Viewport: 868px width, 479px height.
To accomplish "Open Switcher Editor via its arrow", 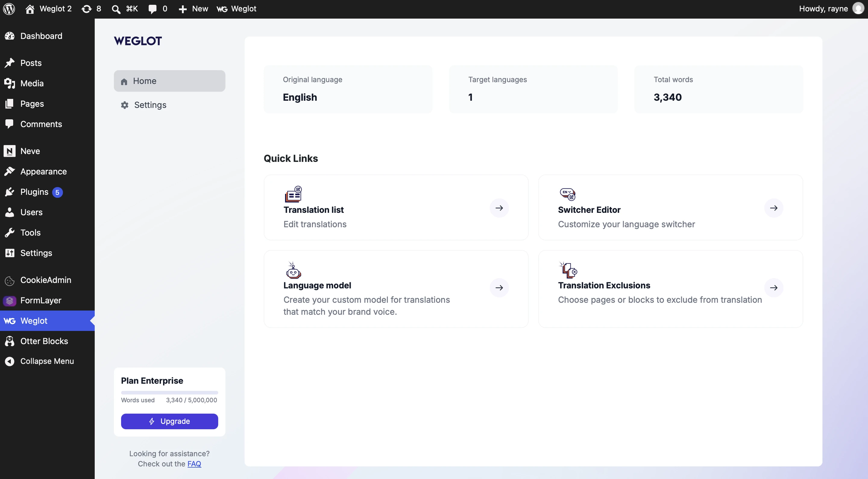I will [774, 208].
